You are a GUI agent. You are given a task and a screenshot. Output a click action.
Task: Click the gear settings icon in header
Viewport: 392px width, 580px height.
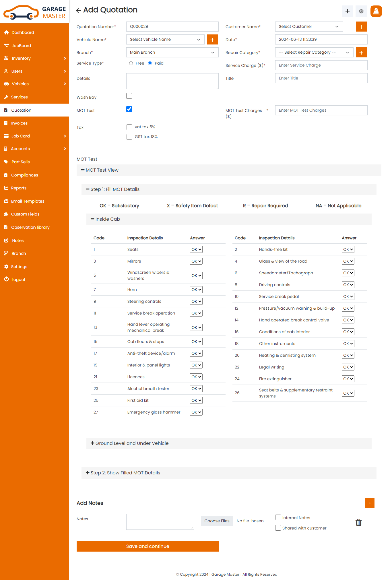[x=361, y=11]
